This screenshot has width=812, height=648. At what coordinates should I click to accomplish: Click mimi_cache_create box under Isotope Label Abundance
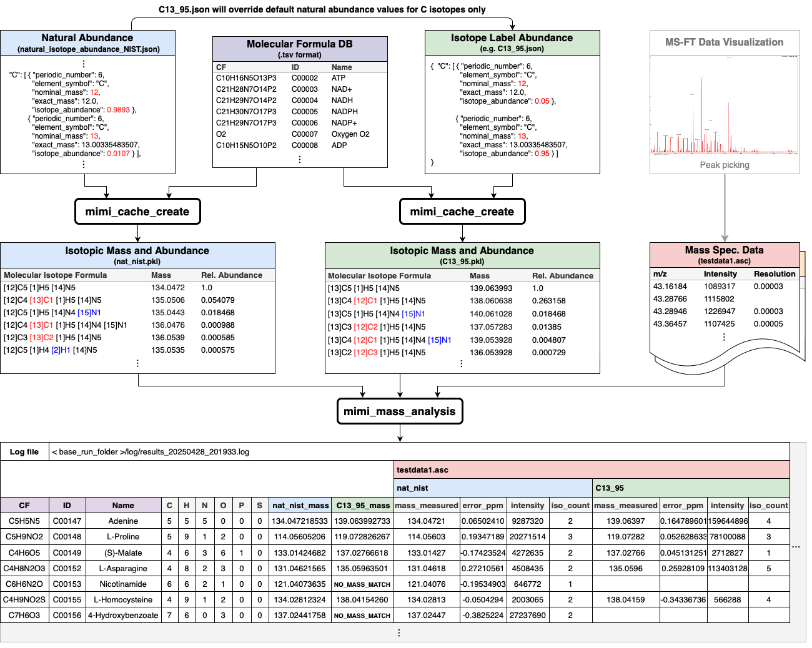click(x=462, y=212)
